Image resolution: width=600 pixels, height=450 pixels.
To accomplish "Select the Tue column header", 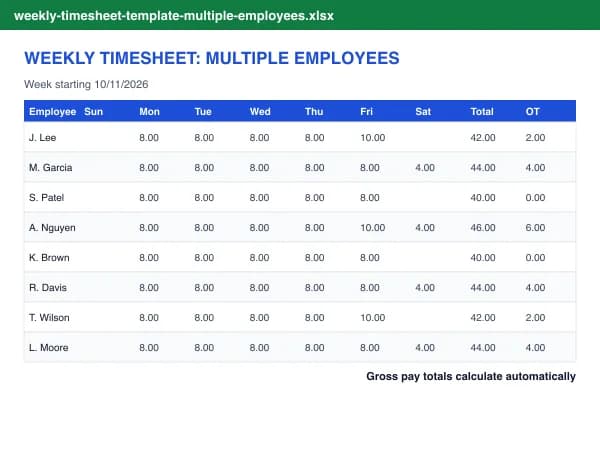I will coord(203,111).
